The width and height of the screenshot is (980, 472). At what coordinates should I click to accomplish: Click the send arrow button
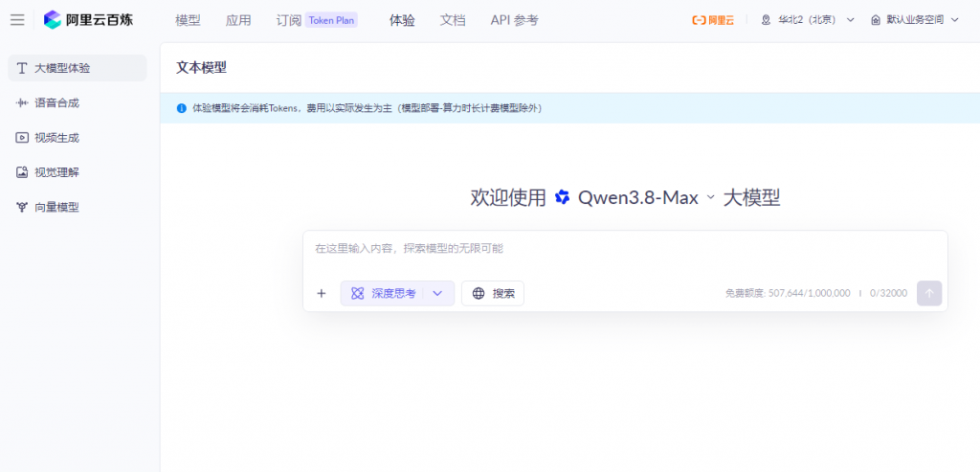click(x=928, y=293)
